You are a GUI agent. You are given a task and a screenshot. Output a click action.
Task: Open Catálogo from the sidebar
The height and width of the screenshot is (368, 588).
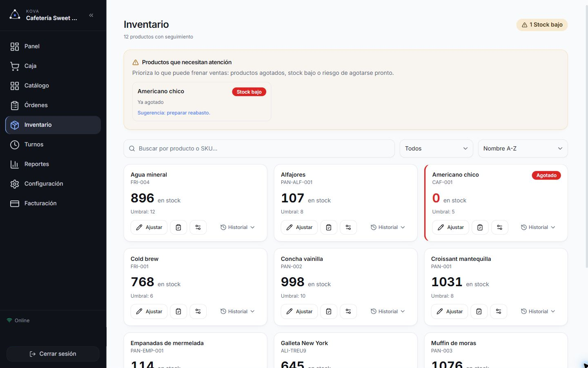coord(53,85)
